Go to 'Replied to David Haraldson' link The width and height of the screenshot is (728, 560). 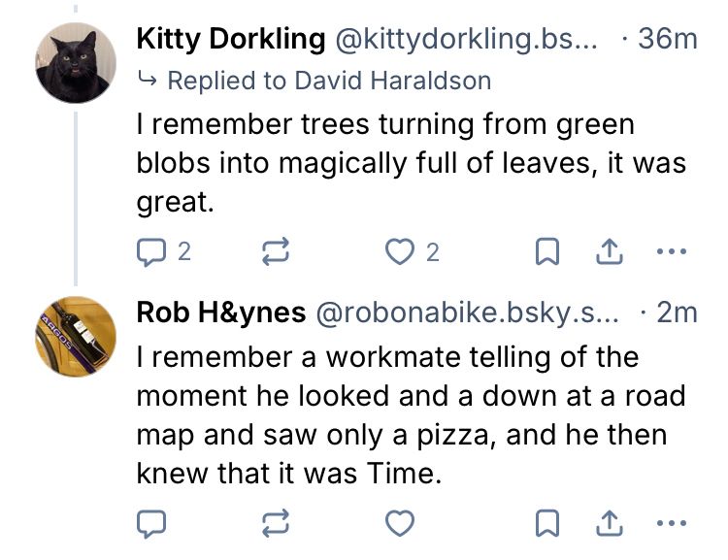coord(328,80)
